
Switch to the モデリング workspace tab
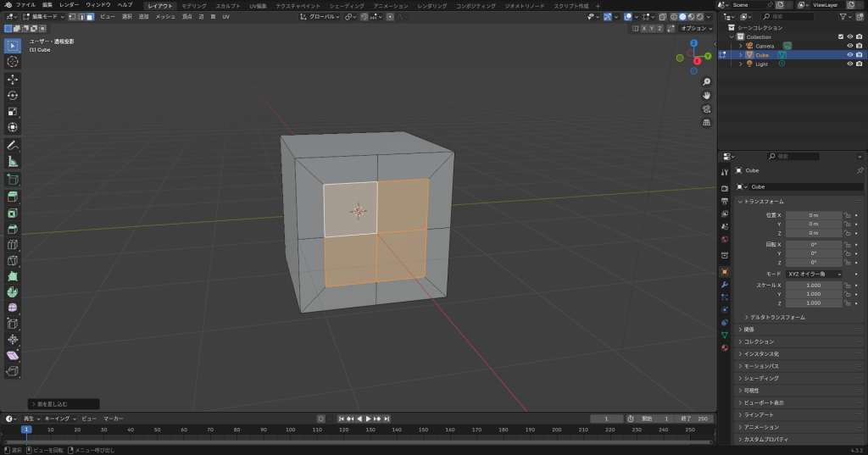(194, 6)
